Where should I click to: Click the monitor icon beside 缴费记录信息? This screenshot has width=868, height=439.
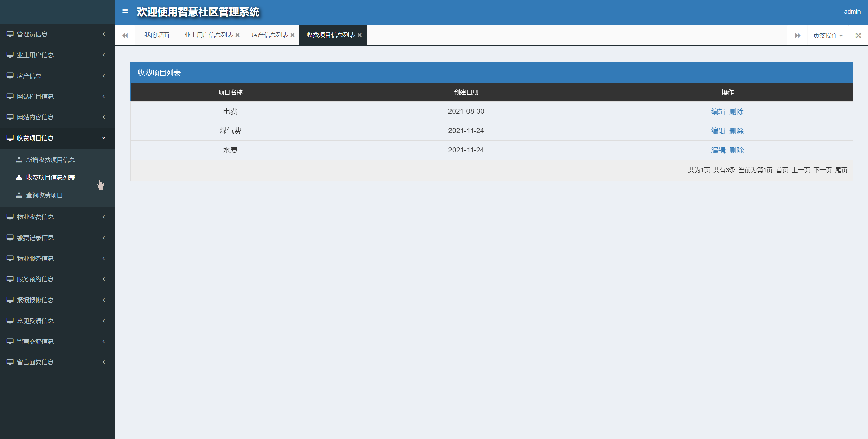point(10,238)
